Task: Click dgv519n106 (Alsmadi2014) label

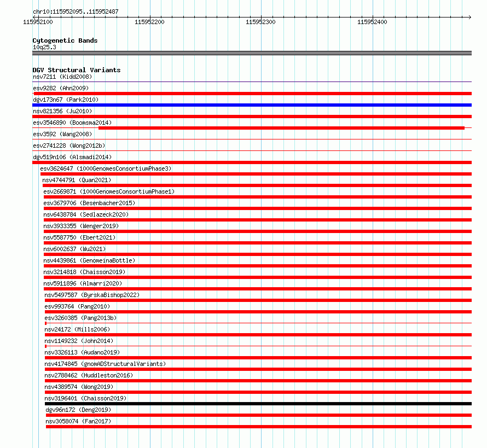Action: click(x=72, y=157)
